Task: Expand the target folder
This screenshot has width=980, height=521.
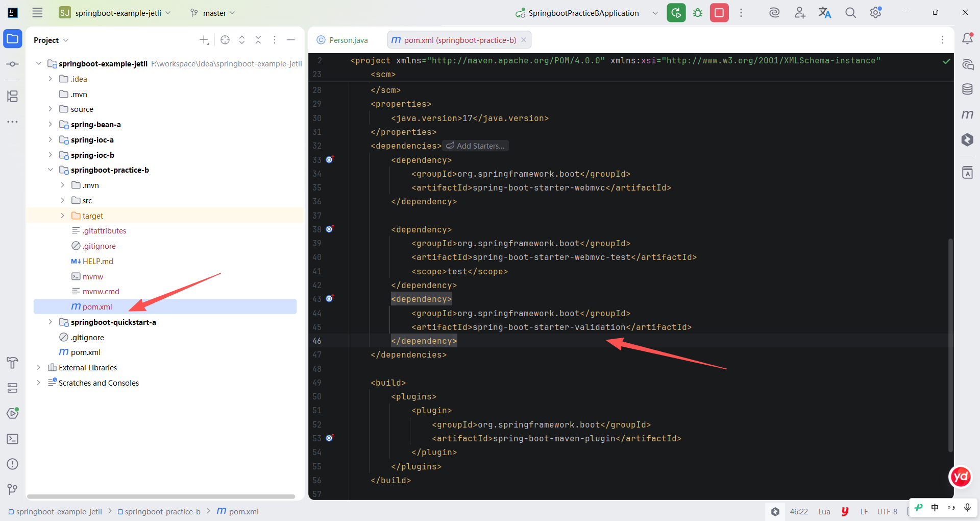Action: coord(62,216)
